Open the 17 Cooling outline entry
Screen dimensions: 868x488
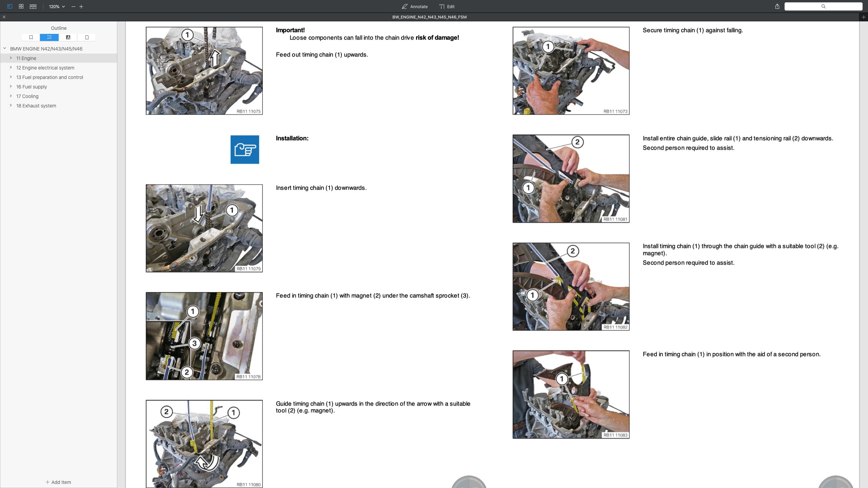point(27,96)
